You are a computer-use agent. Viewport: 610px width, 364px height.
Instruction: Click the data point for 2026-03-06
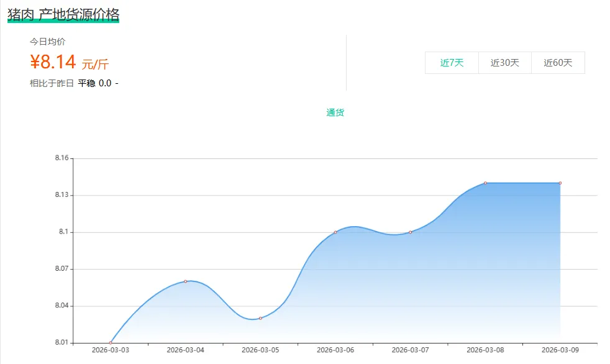(335, 232)
